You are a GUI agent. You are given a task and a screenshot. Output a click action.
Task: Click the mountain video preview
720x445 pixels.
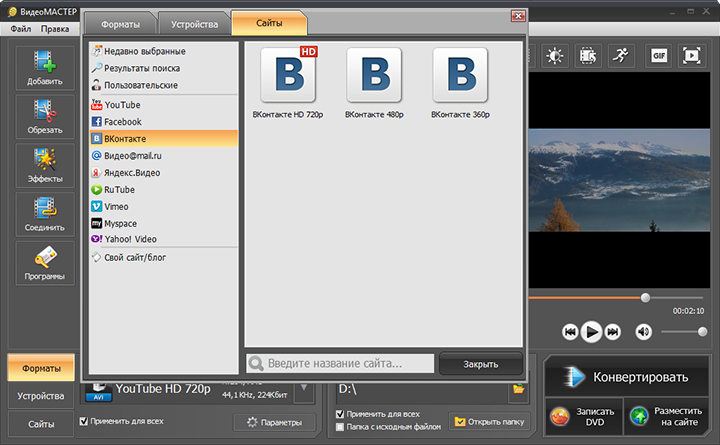[619, 180]
